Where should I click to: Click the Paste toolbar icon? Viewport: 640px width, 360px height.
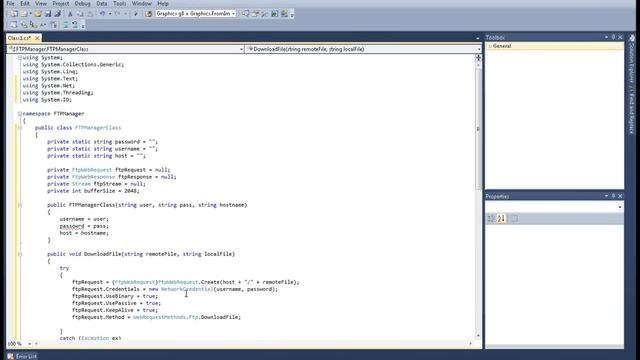coord(90,14)
